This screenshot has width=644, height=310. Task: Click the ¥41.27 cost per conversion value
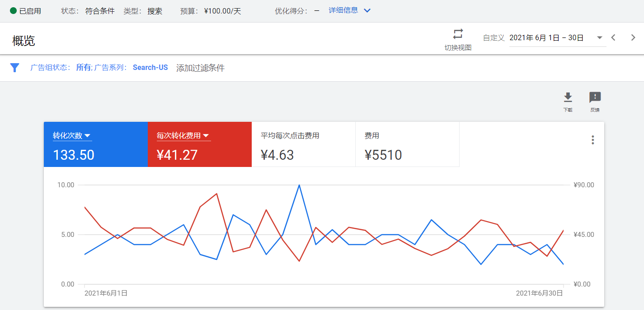click(177, 155)
